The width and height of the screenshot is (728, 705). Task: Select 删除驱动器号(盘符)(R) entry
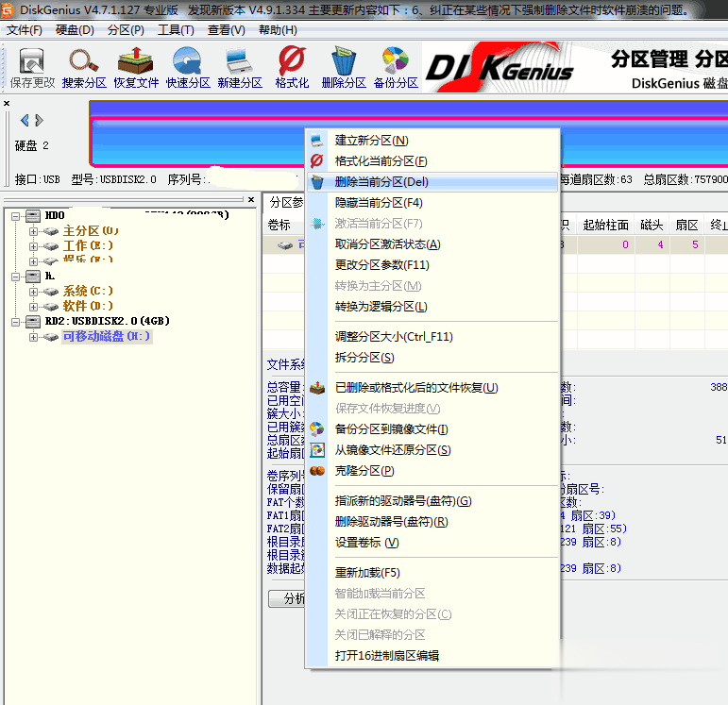pyautogui.click(x=432, y=522)
